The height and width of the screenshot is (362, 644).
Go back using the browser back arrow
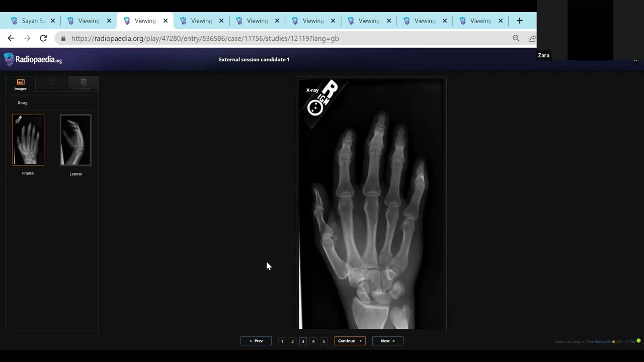coord(11,38)
